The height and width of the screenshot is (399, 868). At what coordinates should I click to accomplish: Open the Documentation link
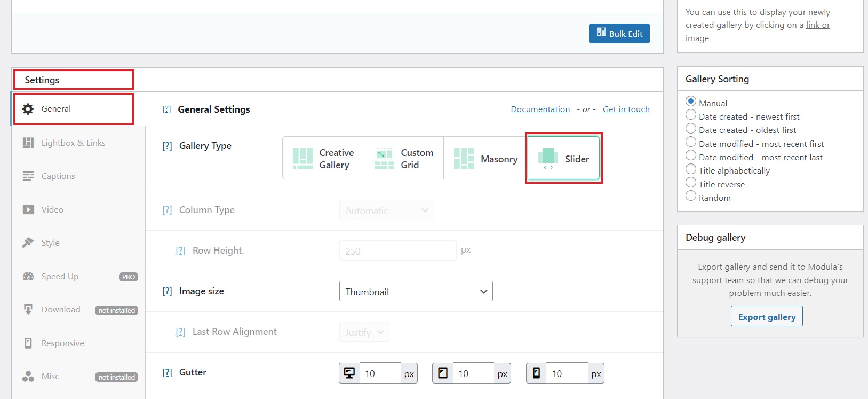pos(540,109)
